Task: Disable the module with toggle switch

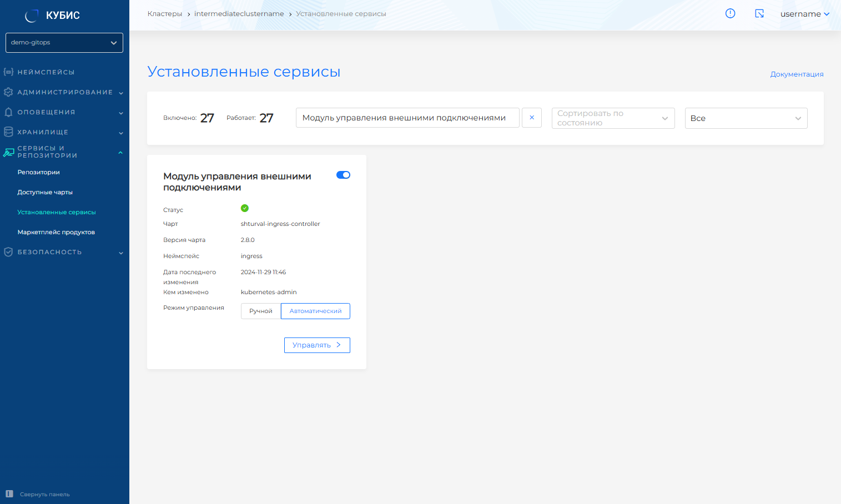Action: (x=343, y=175)
